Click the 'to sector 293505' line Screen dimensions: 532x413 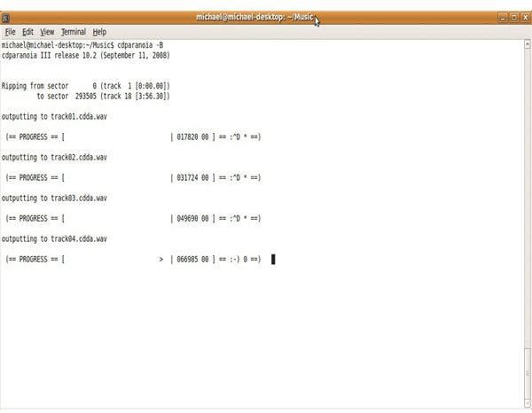(x=104, y=96)
